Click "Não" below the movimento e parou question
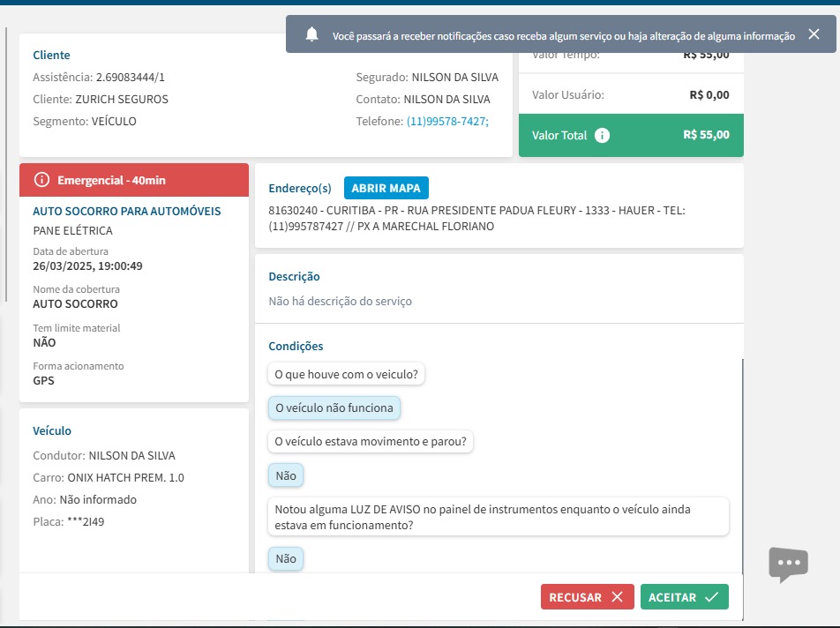The height and width of the screenshot is (628, 840). (x=286, y=475)
